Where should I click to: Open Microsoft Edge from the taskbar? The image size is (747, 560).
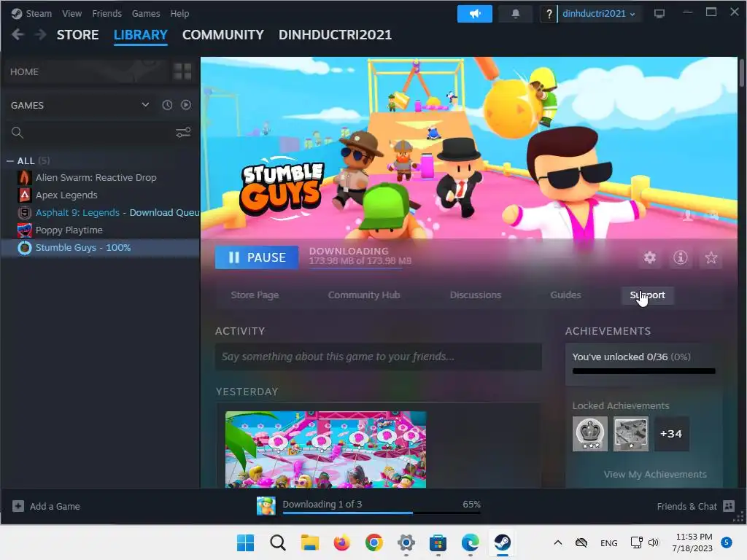[x=471, y=542]
